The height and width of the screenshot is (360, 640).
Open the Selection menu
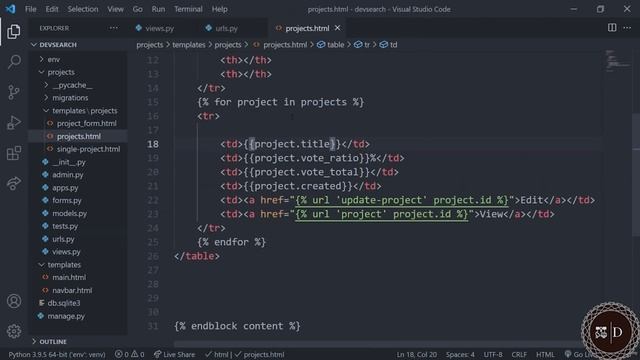pyautogui.click(x=83, y=9)
